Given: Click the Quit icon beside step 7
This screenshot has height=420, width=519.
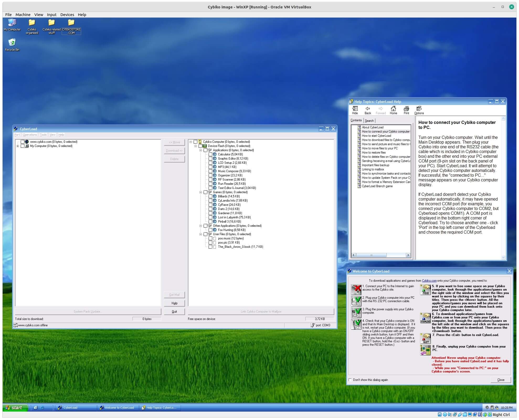Looking at the screenshot, I should 425,339.
